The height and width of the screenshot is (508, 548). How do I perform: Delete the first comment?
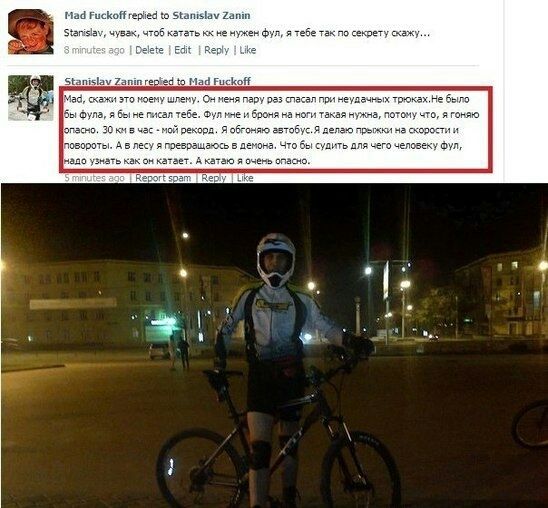click(149, 50)
